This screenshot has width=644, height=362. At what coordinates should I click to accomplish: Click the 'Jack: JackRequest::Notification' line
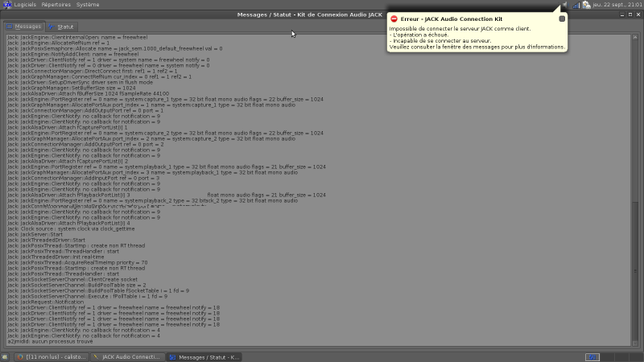click(45, 302)
